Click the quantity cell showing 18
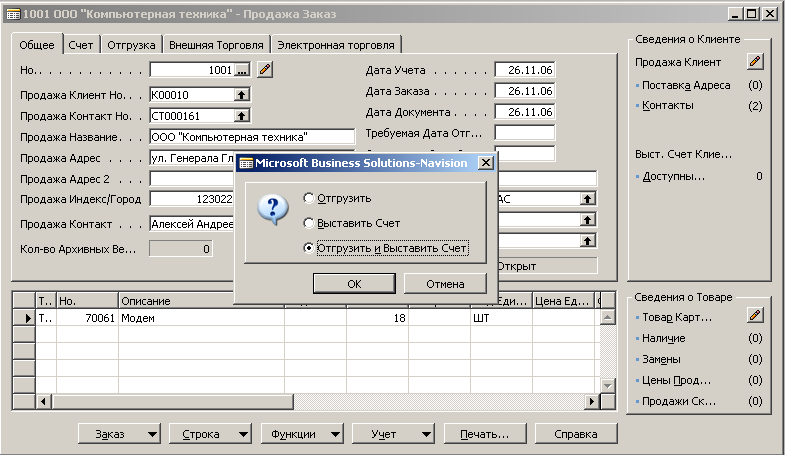The width and height of the screenshot is (785, 455). tap(377, 318)
